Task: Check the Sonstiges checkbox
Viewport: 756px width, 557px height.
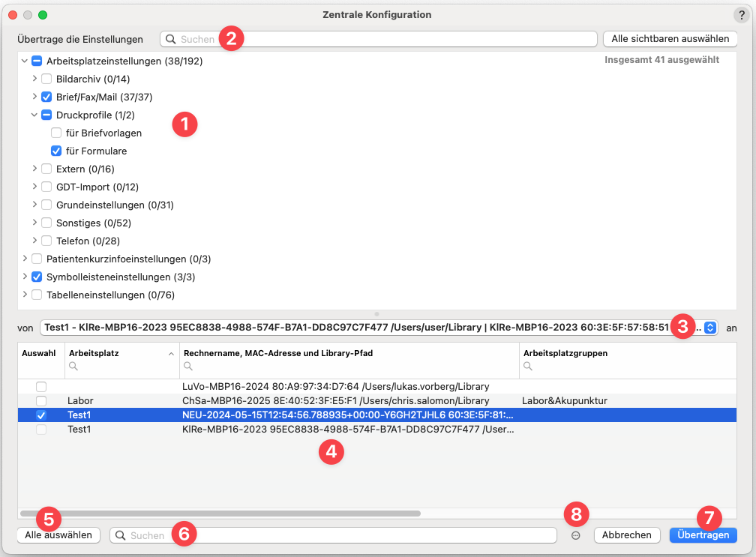Action: pyautogui.click(x=46, y=223)
